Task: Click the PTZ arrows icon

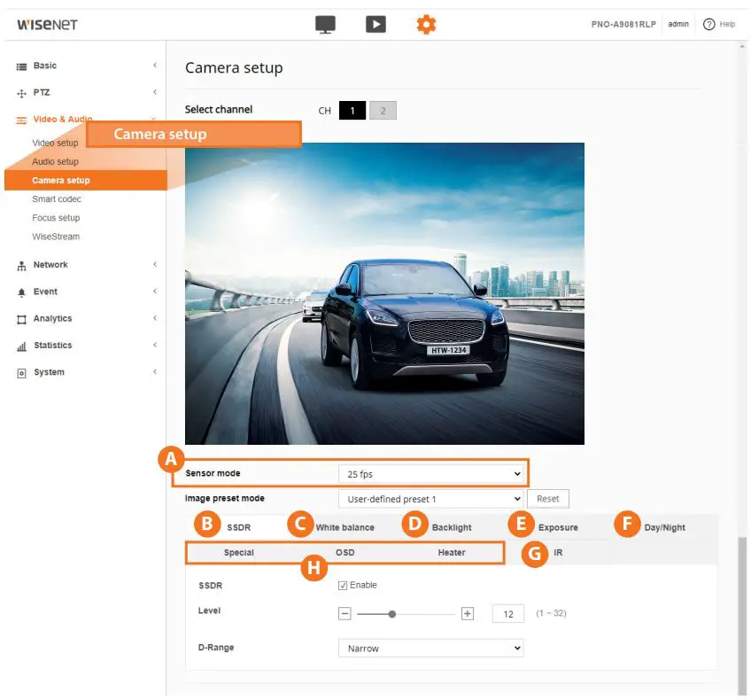Action: tap(21, 93)
